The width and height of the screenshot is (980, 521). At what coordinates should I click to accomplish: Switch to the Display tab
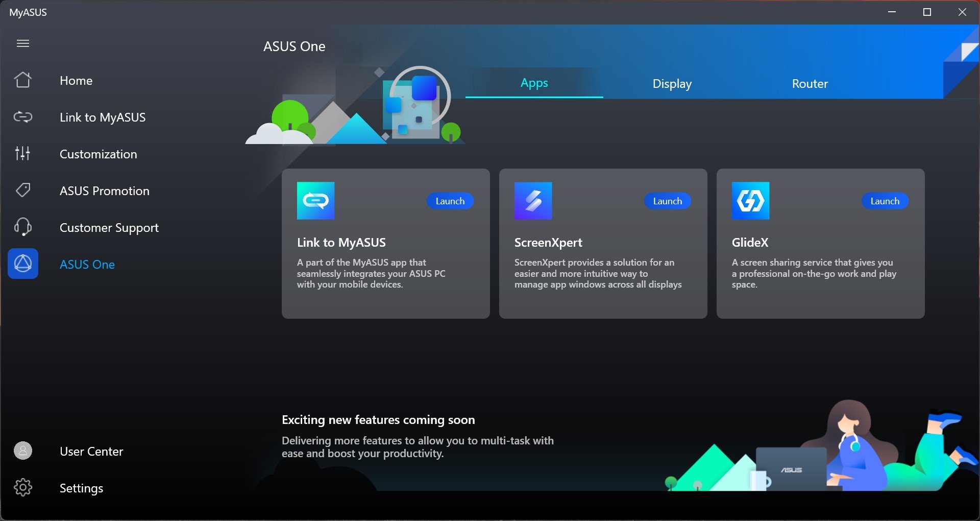click(x=672, y=83)
